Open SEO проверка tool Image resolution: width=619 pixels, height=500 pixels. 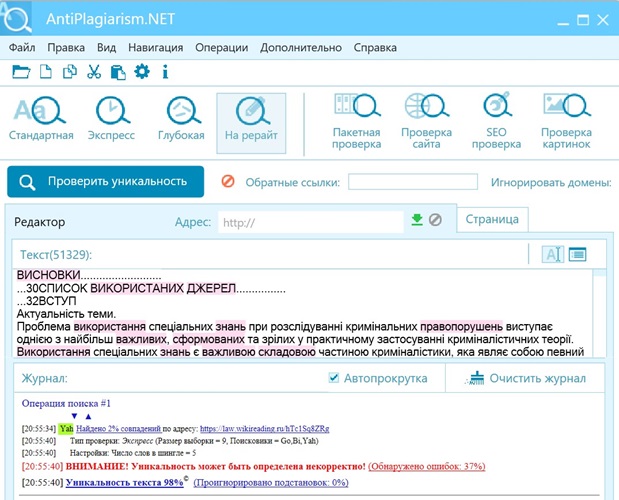(x=496, y=122)
